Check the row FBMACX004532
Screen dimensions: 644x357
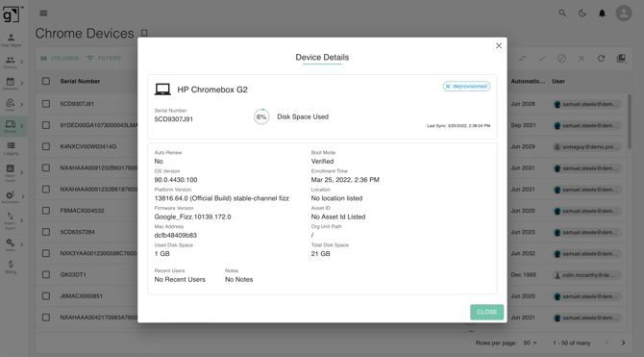click(x=46, y=211)
